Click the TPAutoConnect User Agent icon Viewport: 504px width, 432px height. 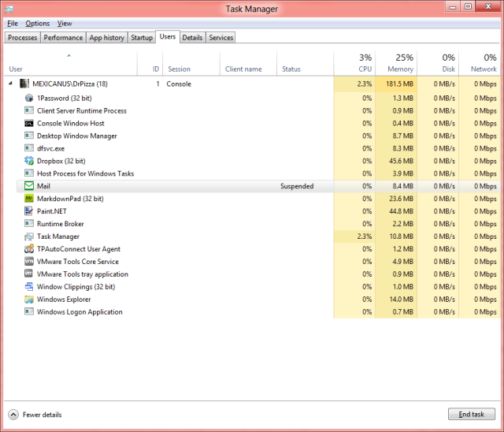tap(29, 248)
